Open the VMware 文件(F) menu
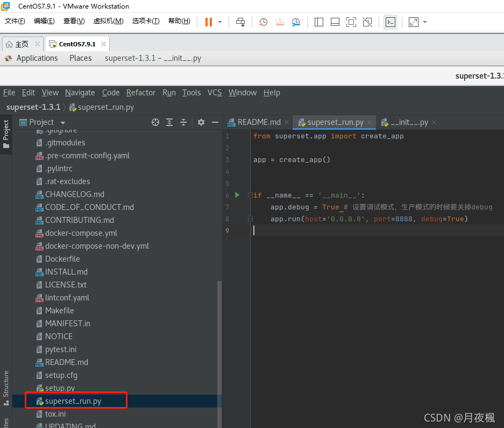 tap(15, 21)
